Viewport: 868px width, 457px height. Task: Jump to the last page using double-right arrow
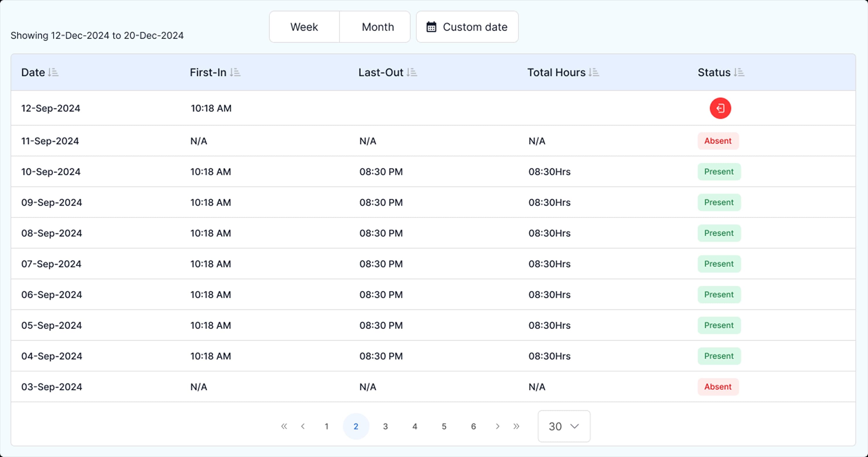pos(516,426)
